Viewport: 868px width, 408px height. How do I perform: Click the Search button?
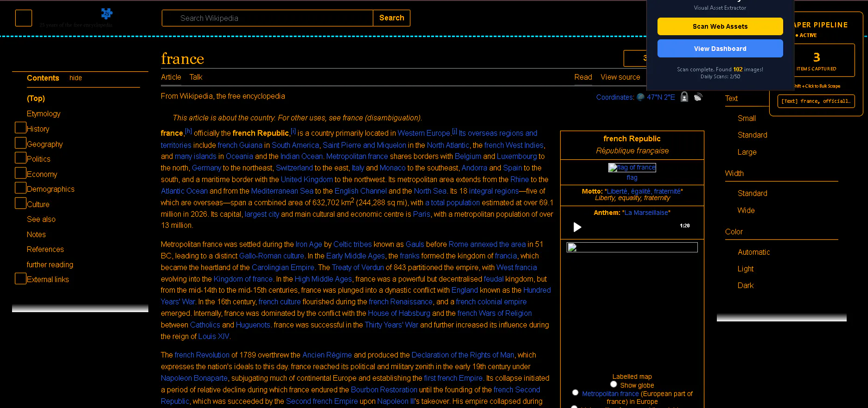tap(392, 18)
